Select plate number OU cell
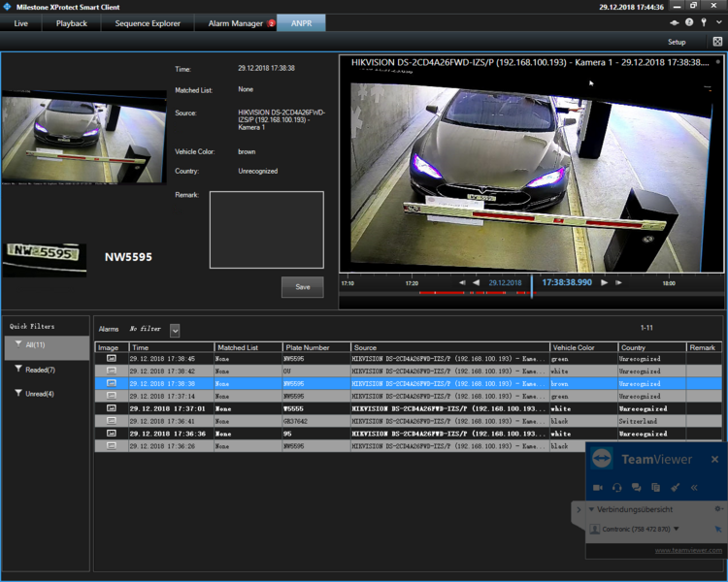This screenshot has width=728, height=582. tap(316, 371)
